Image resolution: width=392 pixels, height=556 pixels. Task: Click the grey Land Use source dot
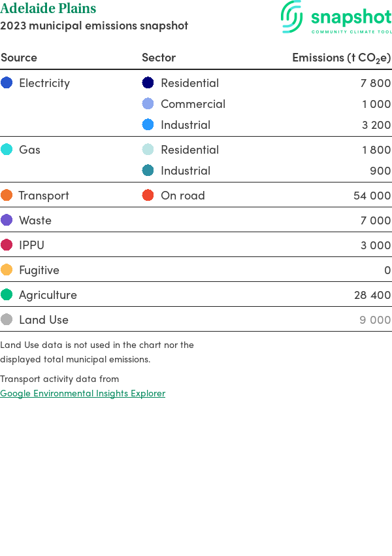tap(7, 320)
